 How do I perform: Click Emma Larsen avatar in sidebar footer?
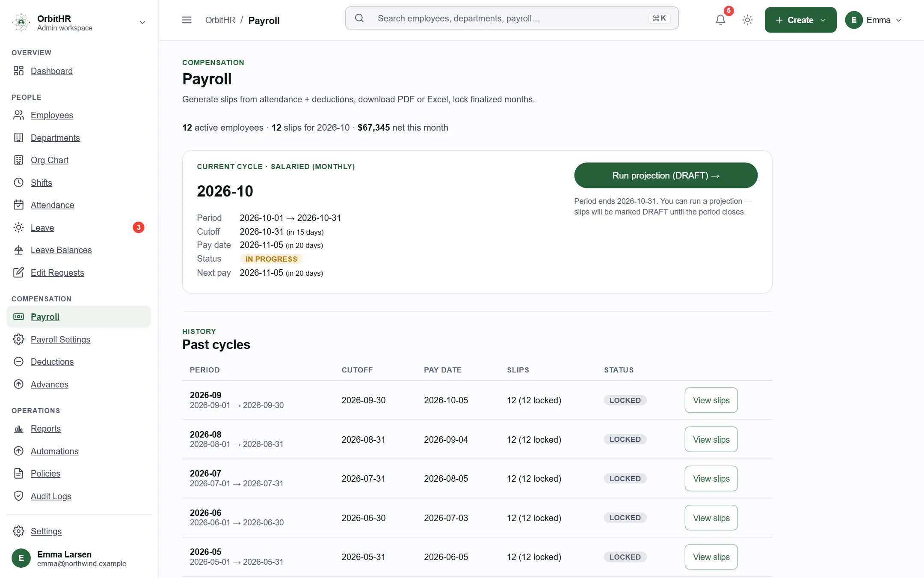21,558
